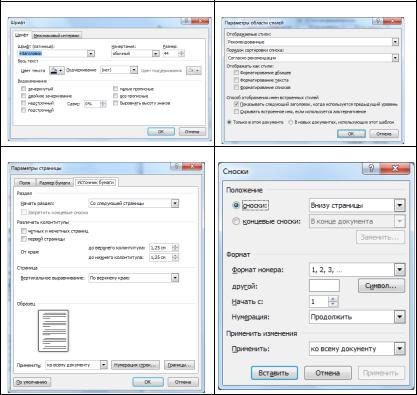
Task: Confirm the Шрифт dialog with OK
Action: point(161,131)
